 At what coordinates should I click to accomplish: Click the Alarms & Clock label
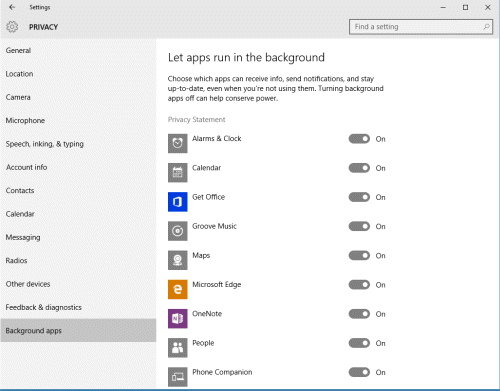[x=217, y=138]
